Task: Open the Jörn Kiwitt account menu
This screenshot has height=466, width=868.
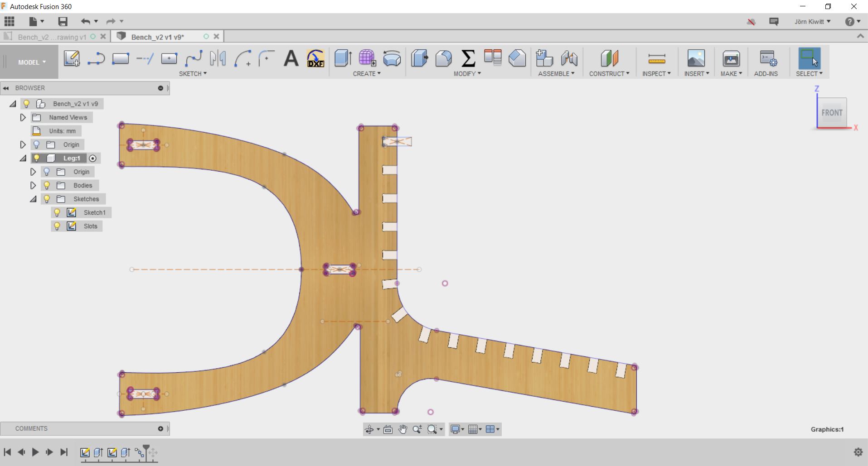Action: (x=812, y=21)
